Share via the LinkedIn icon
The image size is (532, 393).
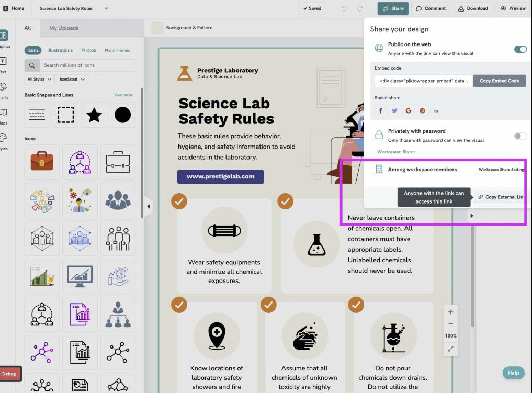click(436, 110)
